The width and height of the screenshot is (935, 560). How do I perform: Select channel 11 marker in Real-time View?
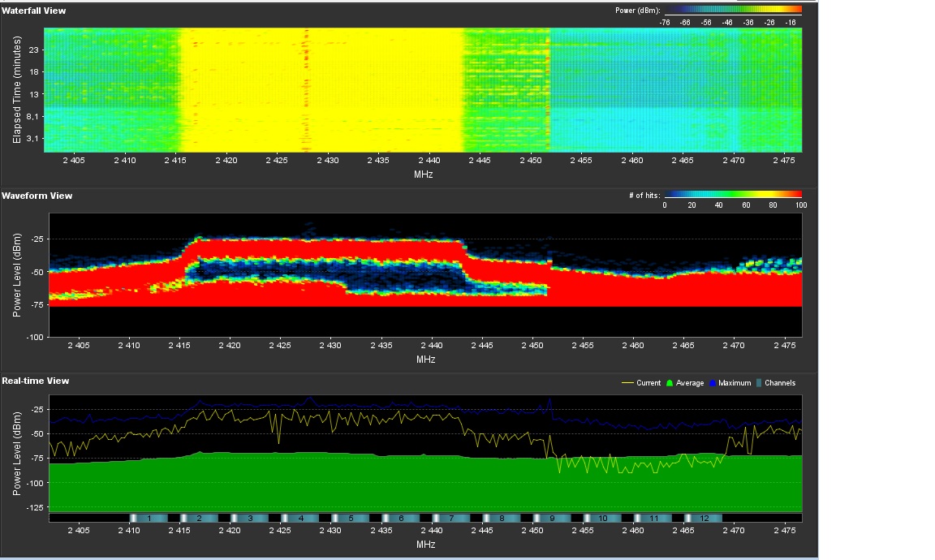(653, 519)
